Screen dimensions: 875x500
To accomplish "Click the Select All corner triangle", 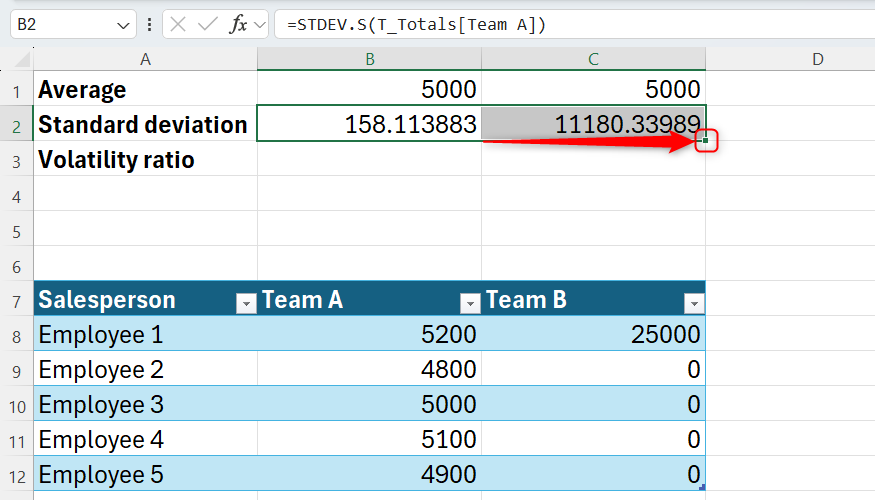I will [17, 60].
